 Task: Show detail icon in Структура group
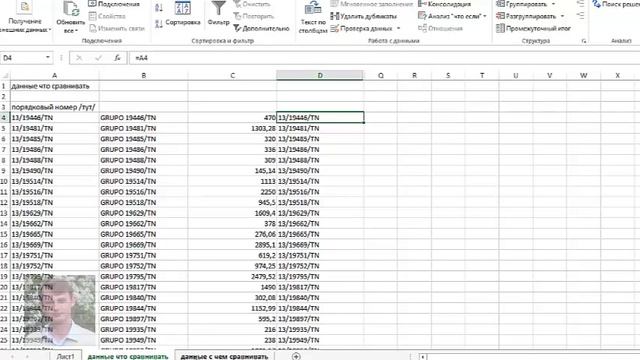tap(580, 4)
